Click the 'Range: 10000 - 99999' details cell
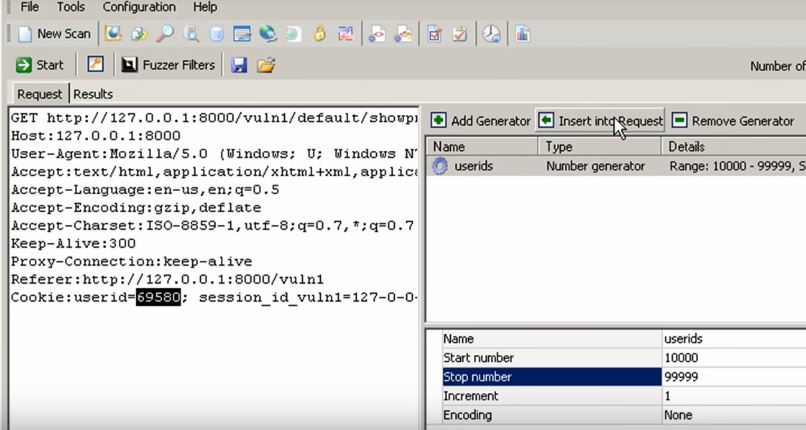The height and width of the screenshot is (430, 806). (737, 166)
